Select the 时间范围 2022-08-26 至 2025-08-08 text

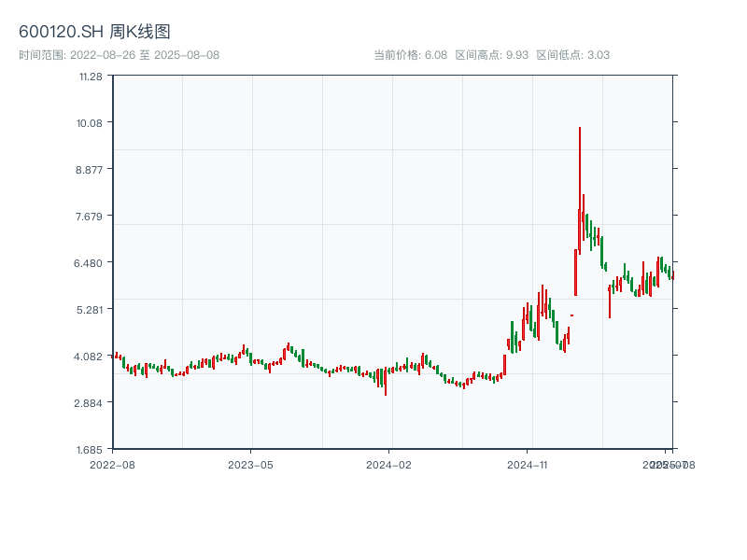point(120,55)
